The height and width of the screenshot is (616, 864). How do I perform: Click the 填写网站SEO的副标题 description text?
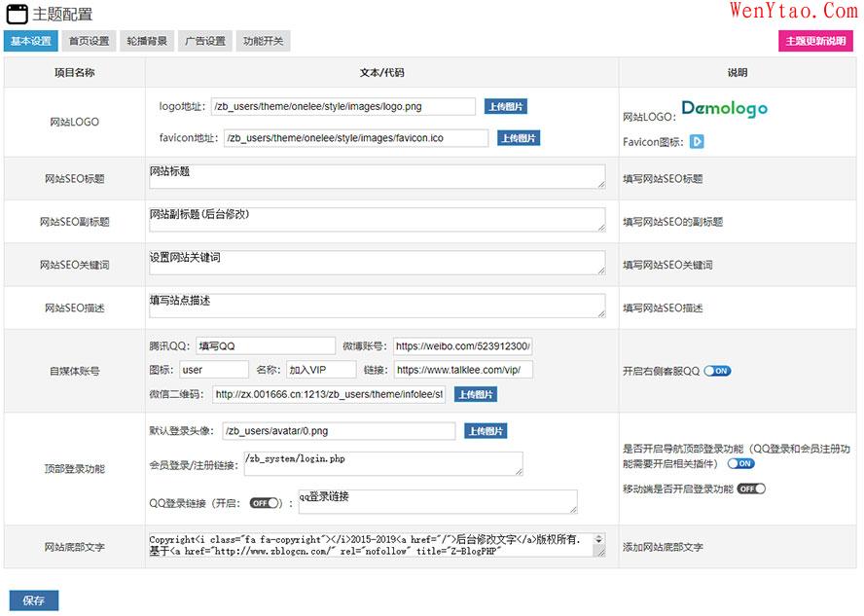pos(672,222)
